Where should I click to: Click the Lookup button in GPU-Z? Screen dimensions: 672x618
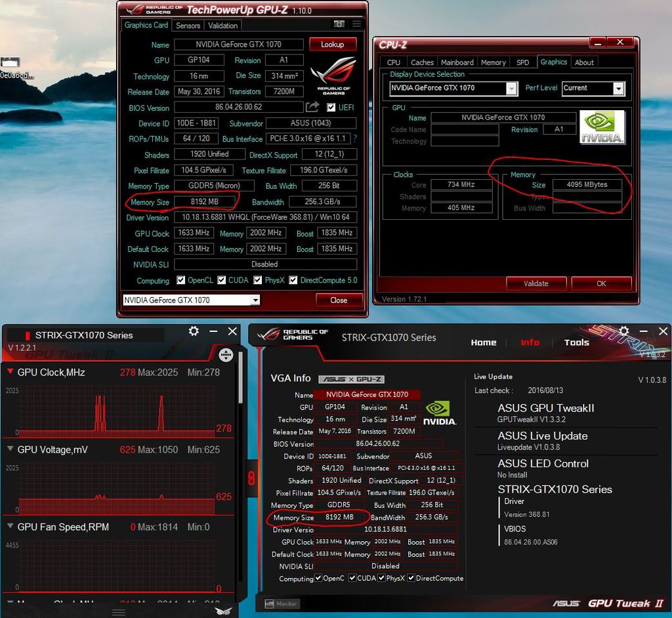[x=333, y=44]
